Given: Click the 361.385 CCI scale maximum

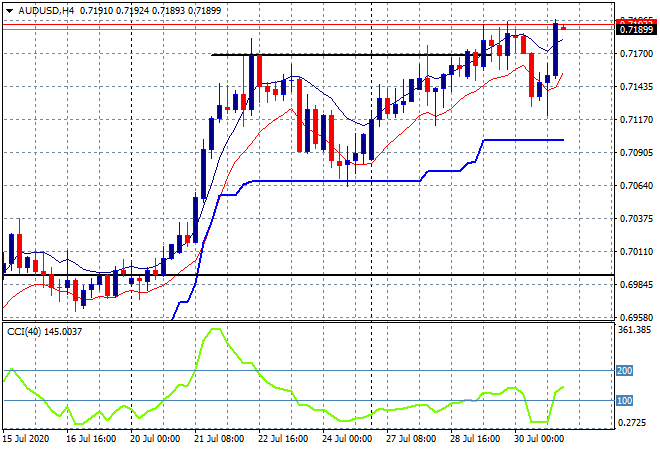Looking at the screenshot, I should click(x=634, y=330).
